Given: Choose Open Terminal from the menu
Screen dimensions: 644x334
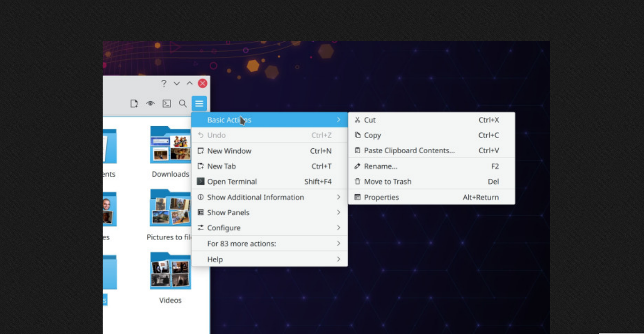Looking at the screenshot, I should tap(270, 181).
